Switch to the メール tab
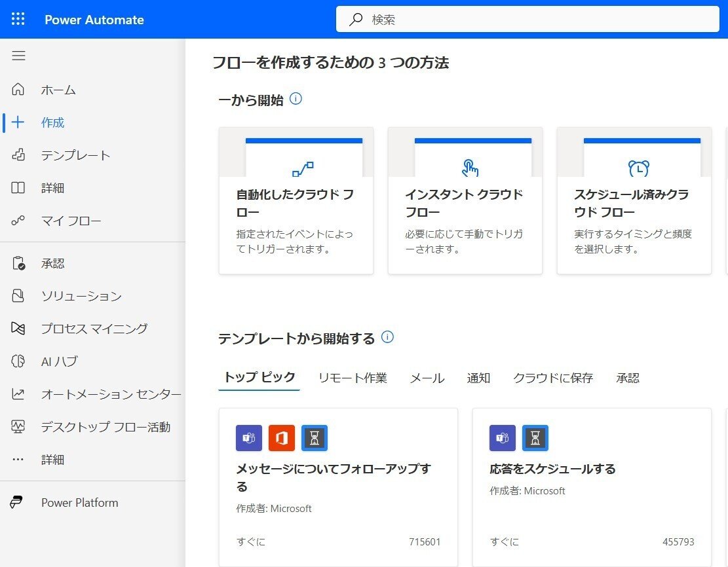728x567 pixels. 427,378
